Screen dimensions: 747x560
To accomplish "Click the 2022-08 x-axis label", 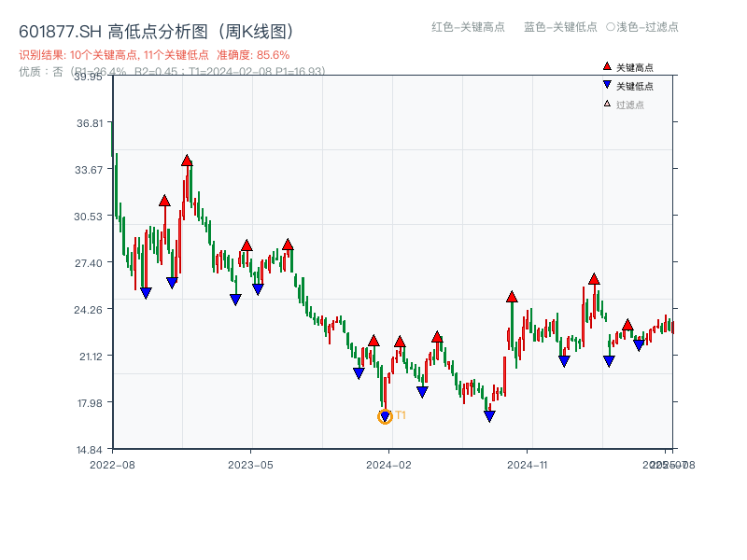I will point(112,465).
